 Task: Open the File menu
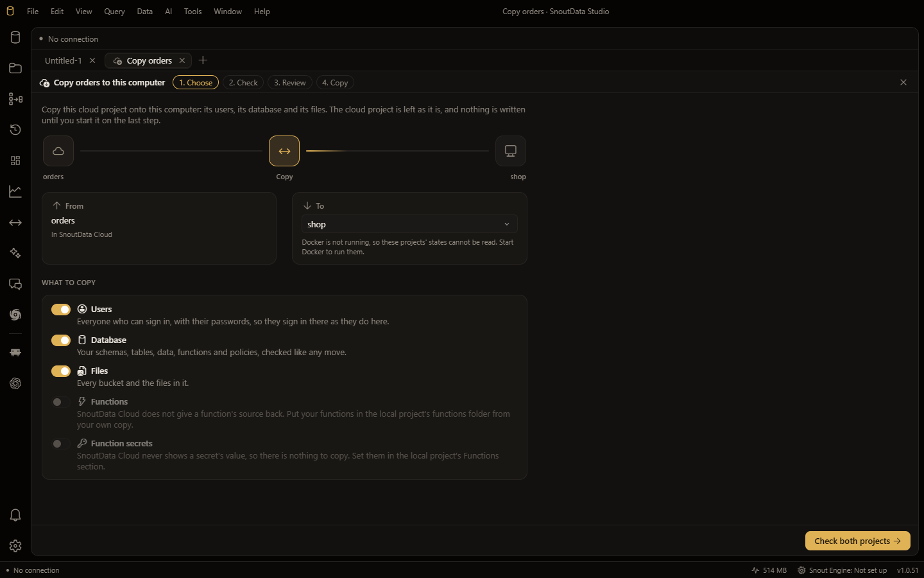point(33,12)
